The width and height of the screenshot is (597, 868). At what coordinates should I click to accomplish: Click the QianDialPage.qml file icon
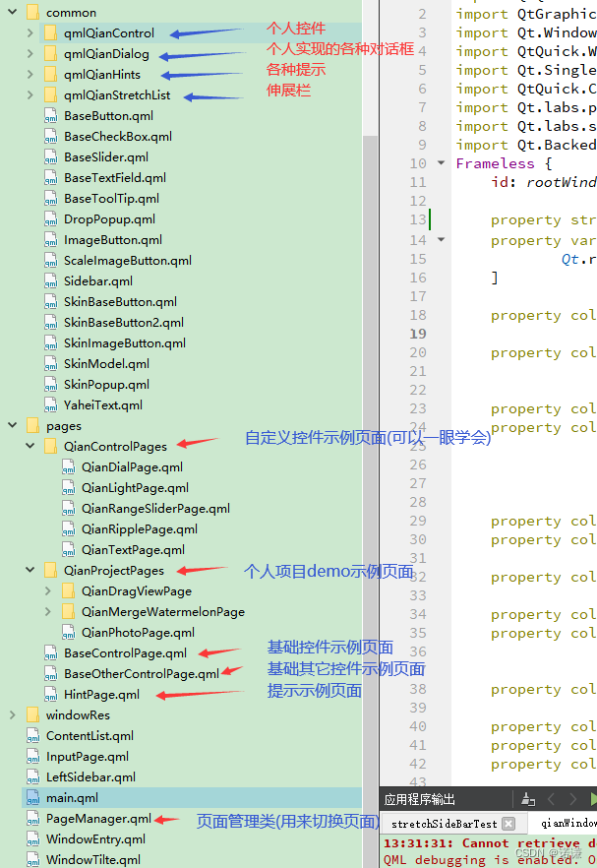coord(69,467)
